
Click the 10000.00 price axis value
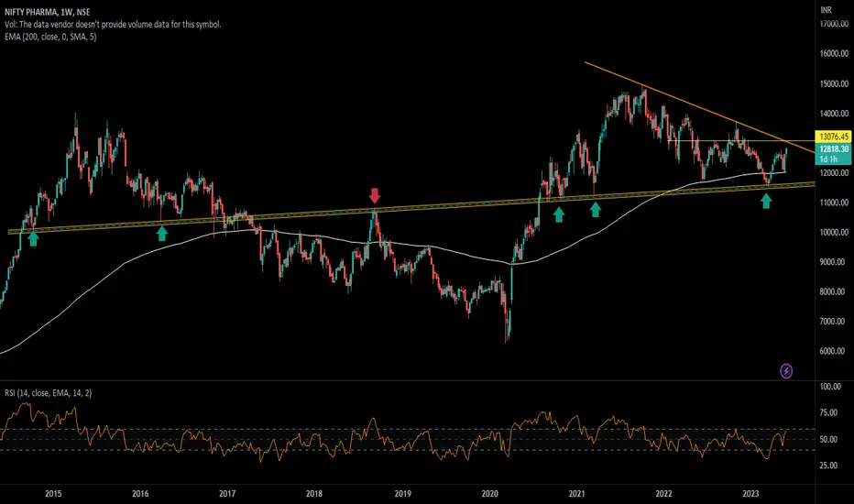pyautogui.click(x=834, y=232)
